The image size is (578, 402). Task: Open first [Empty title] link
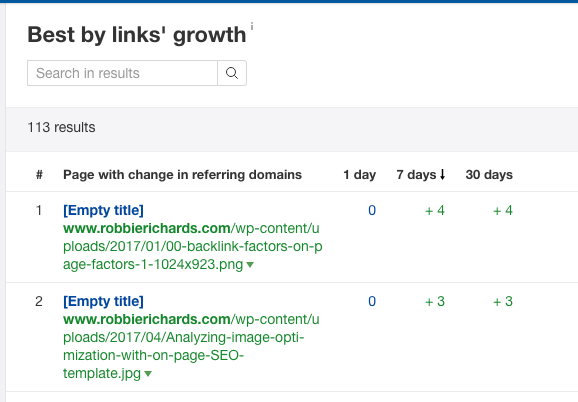pos(103,210)
